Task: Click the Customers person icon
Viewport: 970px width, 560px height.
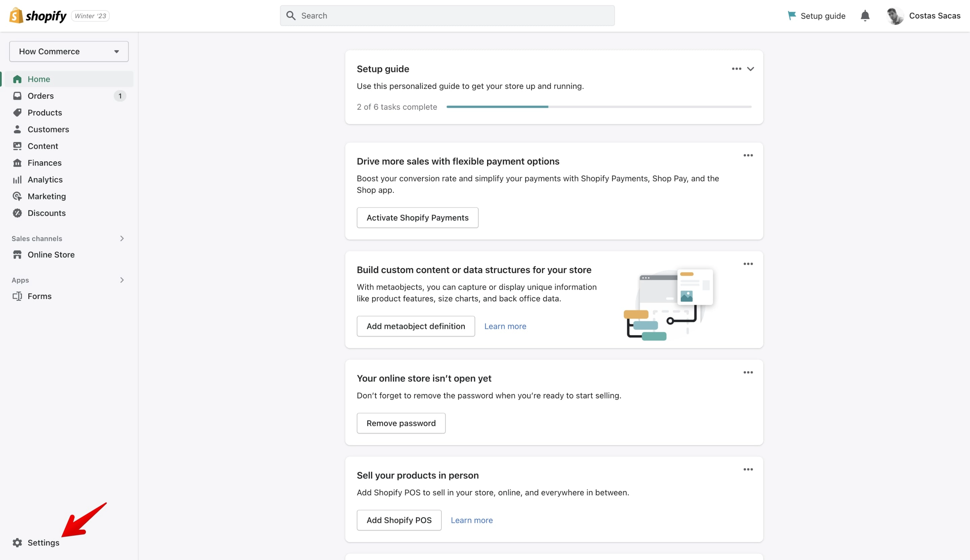Action: click(x=17, y=129)
